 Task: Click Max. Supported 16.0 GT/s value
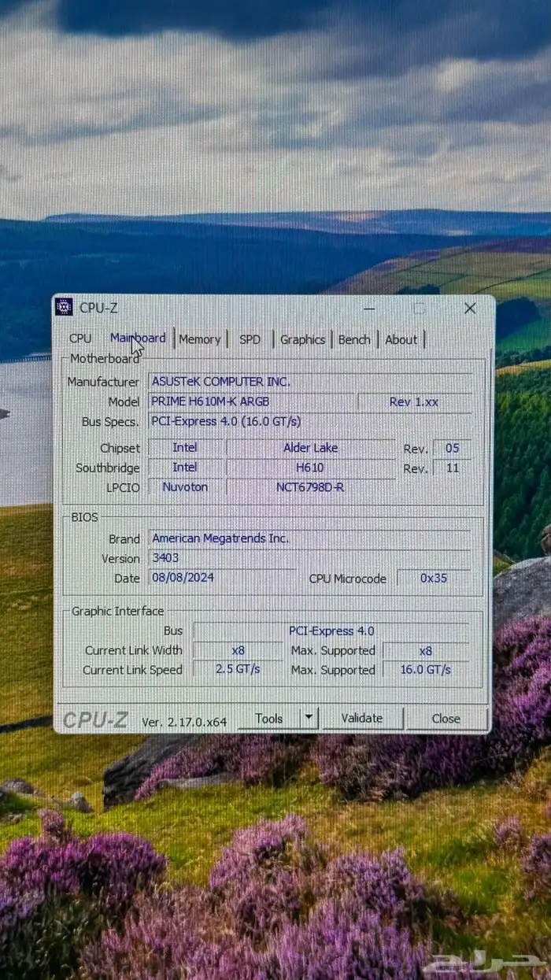click(426, 669)
